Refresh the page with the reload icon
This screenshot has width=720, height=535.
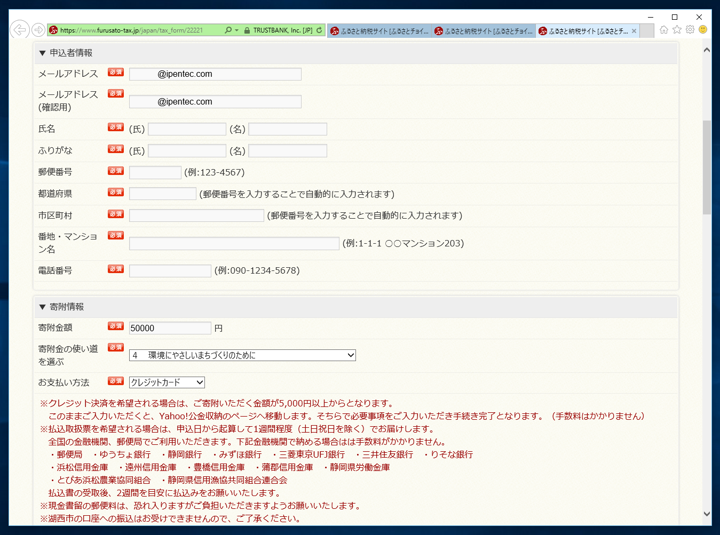coord(319,30)
